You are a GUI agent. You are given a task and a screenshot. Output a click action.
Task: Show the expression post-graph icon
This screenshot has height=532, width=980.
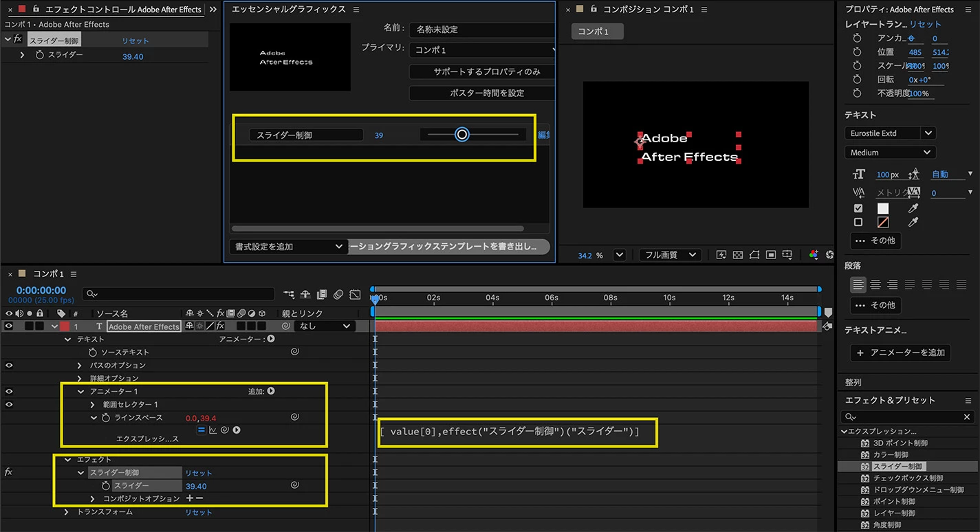click(x=213, y=430)
